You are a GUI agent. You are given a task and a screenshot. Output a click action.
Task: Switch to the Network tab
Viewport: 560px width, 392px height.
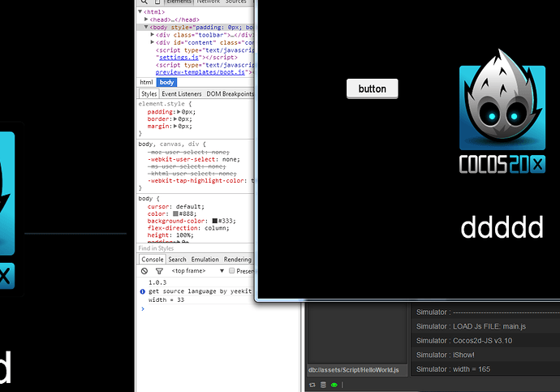209,2
